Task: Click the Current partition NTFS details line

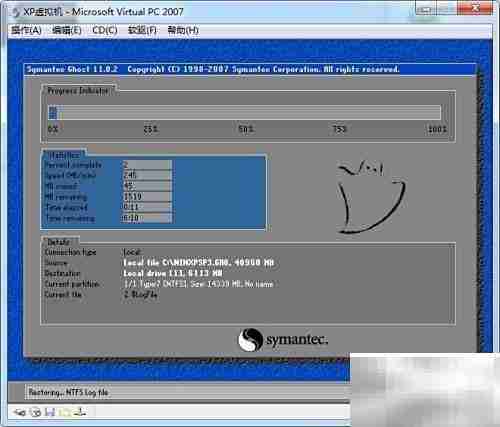Action: coord(198,284)
